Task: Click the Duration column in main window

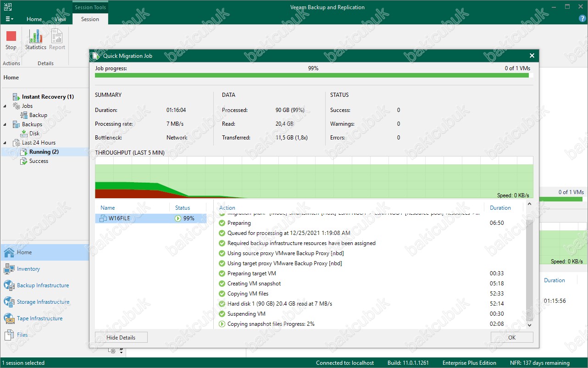Action: (555, 280)
